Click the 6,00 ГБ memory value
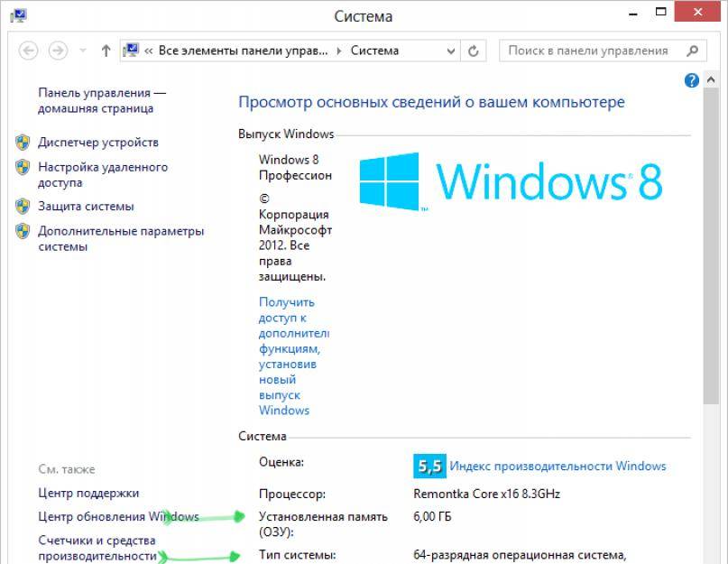The height and width of the screenshot is (564, 728). [x=432, y=516]
